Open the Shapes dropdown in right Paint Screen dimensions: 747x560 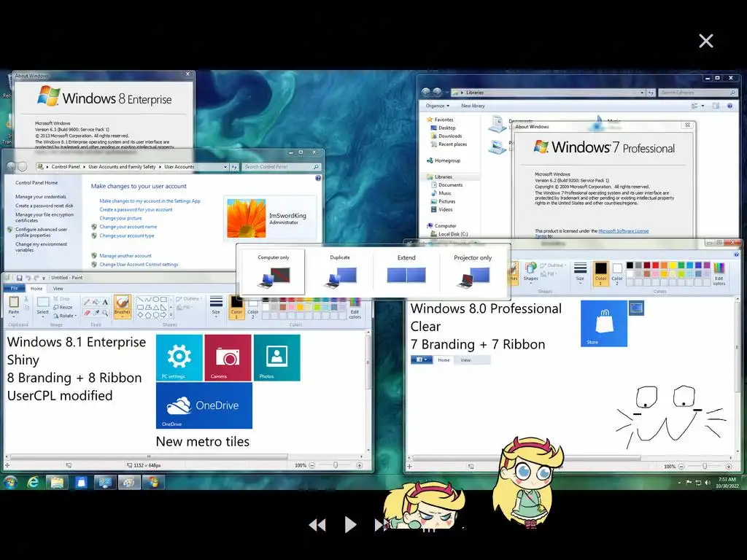tap(531, 273)
